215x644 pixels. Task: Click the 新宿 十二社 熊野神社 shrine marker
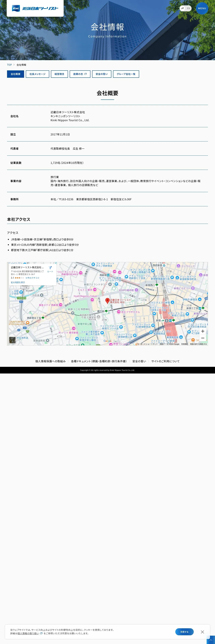tap(73, 313)
